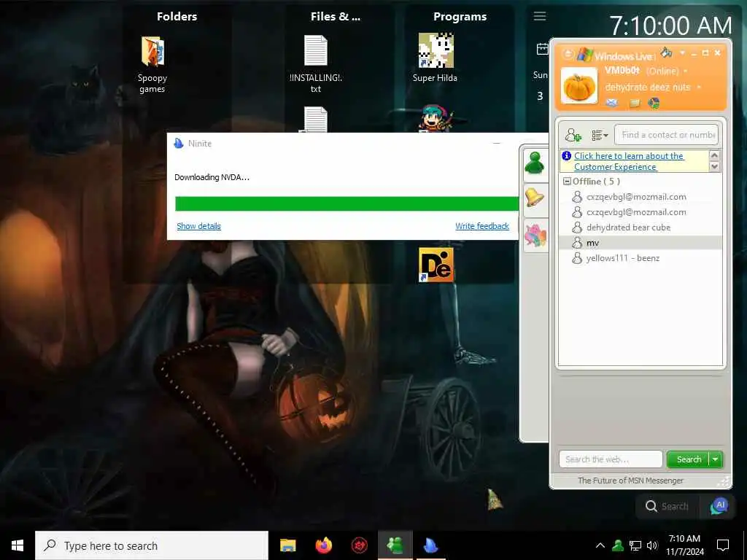
Task: Open Firefox from the taskbar
Action: (324, 545)
